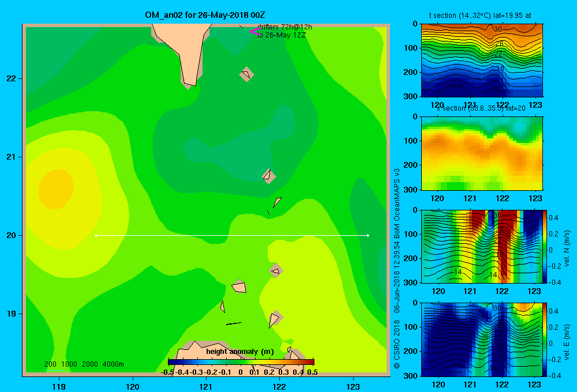Click the vertical CSIRO BoM OceanMAPS copyright text
Image resolution: width=577 pixels, height=392 pixels.
(x=397, y=269)
